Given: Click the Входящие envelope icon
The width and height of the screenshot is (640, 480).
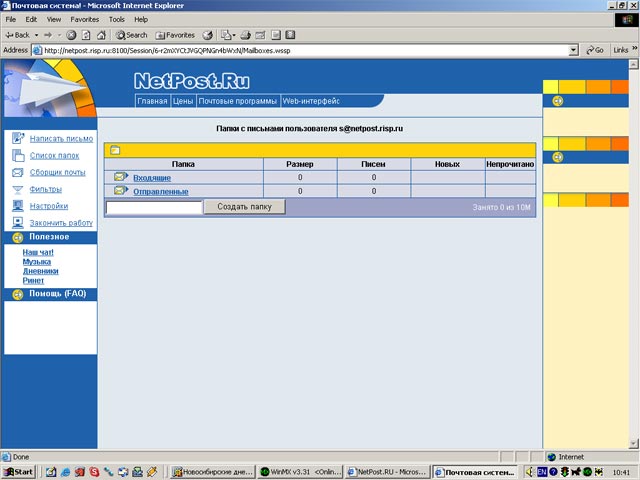Looking at the screenshot, I should 121,177.
